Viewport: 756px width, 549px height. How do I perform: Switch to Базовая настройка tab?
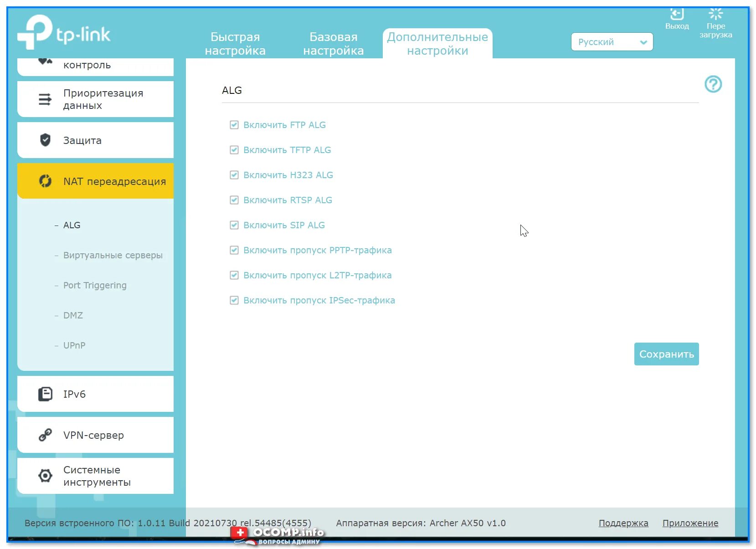click(x=334, y=44)
